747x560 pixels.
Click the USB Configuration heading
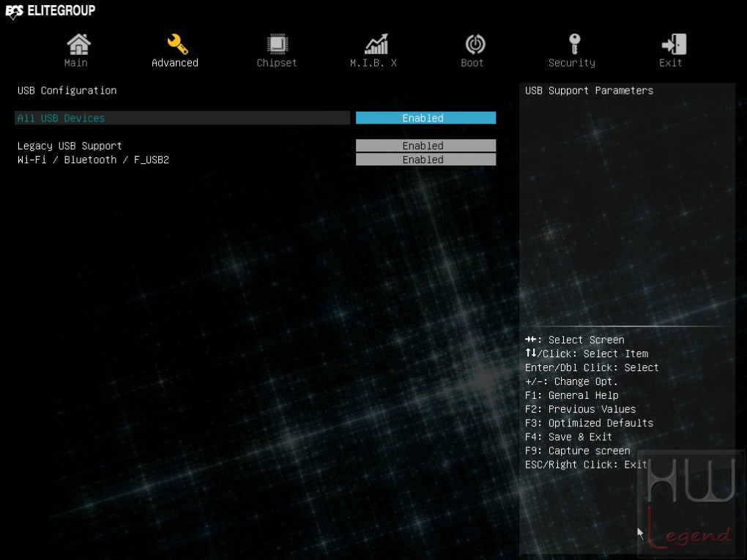pos(67,91)
